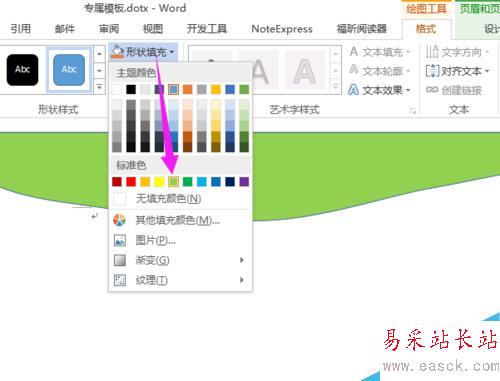This screenshot has height=381, width=500.
Task: Open Text Fill (文本填充) dropdown
Action: pyautogui.click(x=379, y=52)
